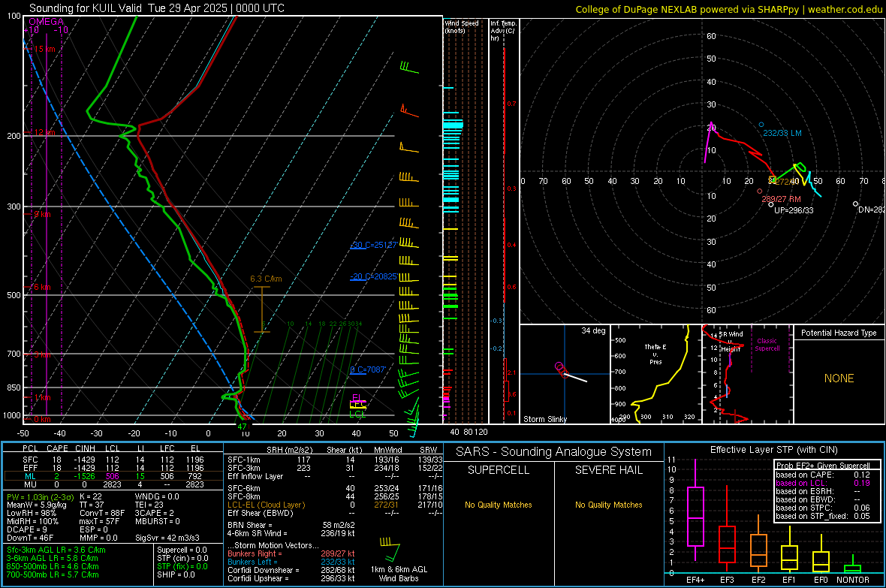886x588 pixels.
Task: Click the Bunkers left-mover circle marker on hodograph
Action: (761, 125)
